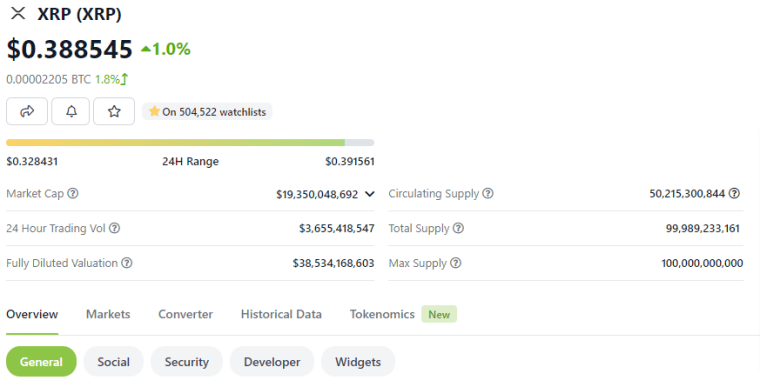Open the Tokenomics tab

(x=382, y=314)
